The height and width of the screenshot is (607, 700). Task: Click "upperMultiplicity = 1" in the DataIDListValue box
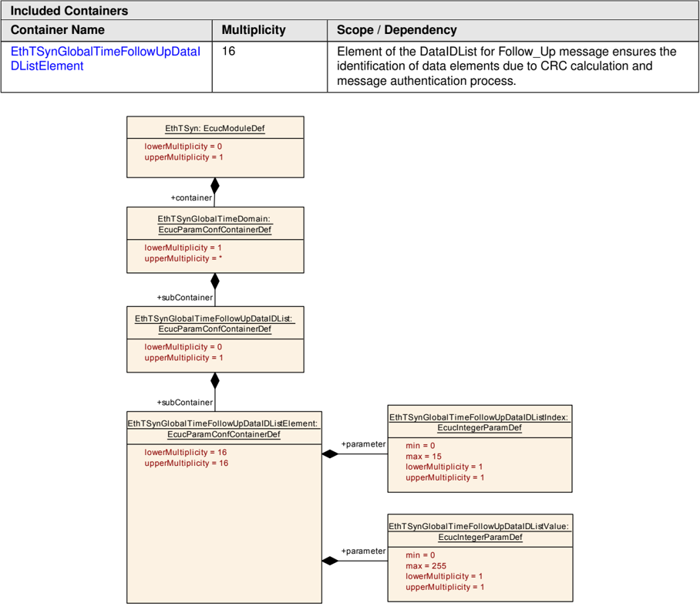[445, 587]
